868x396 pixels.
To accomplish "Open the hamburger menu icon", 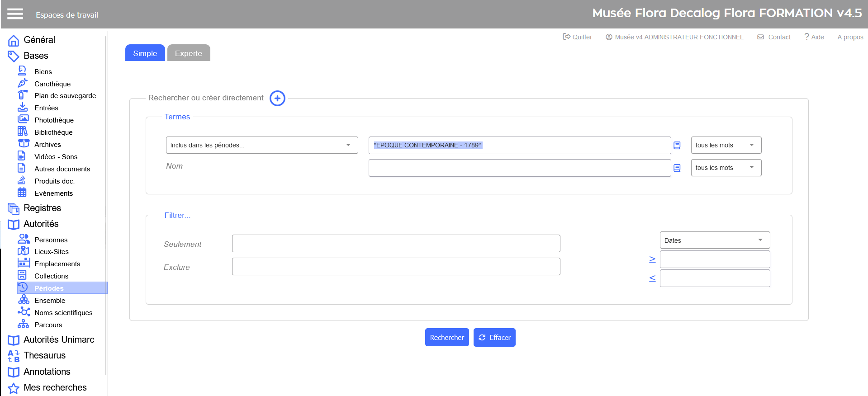I will (15, 14).
